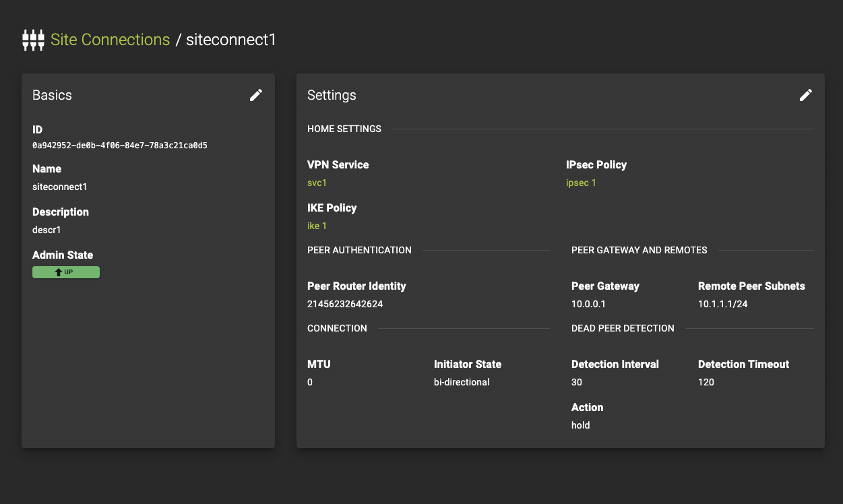Image resolution: width=843 pixels, height=504 pixels.
Task: Select the connection ID value 0a942952-de0b-4f06-84e7-78a3c21ca0d5
Action: (x=120, y=145)
